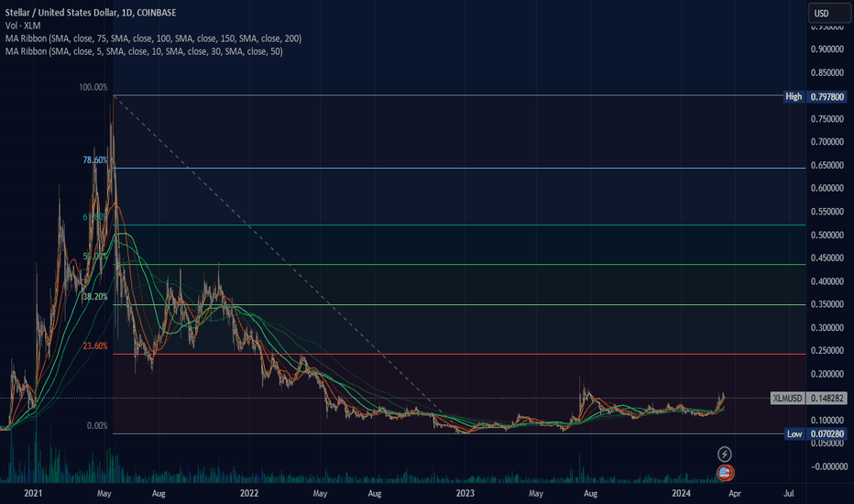Click the 2021 label on time axis
Screen dimensions: 854x504
pyautogui.click(x=33, y=493)
